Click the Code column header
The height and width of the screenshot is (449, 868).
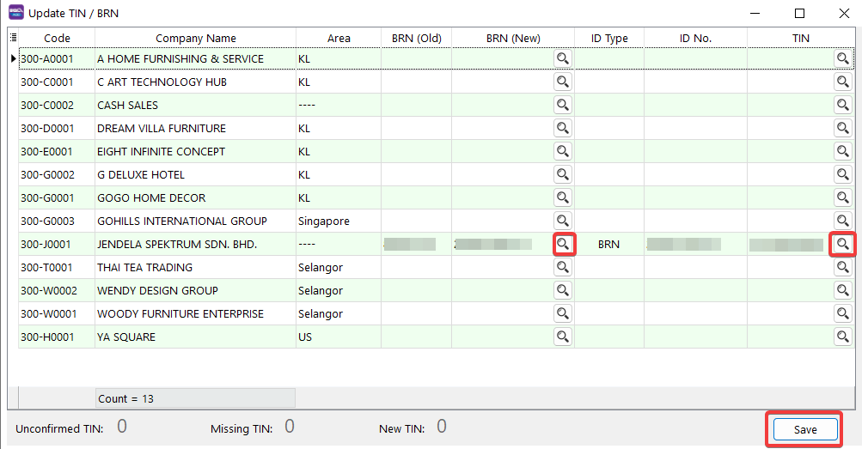pos(57,38)
